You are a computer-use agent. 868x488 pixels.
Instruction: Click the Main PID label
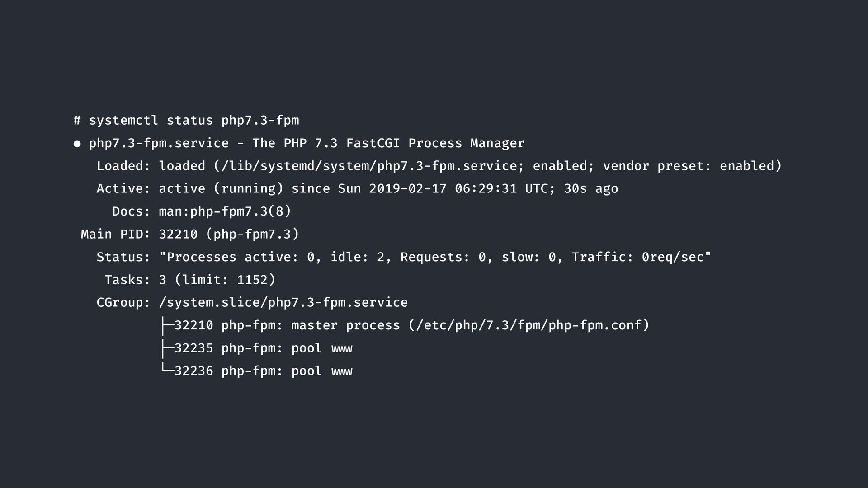pos(115,234)
